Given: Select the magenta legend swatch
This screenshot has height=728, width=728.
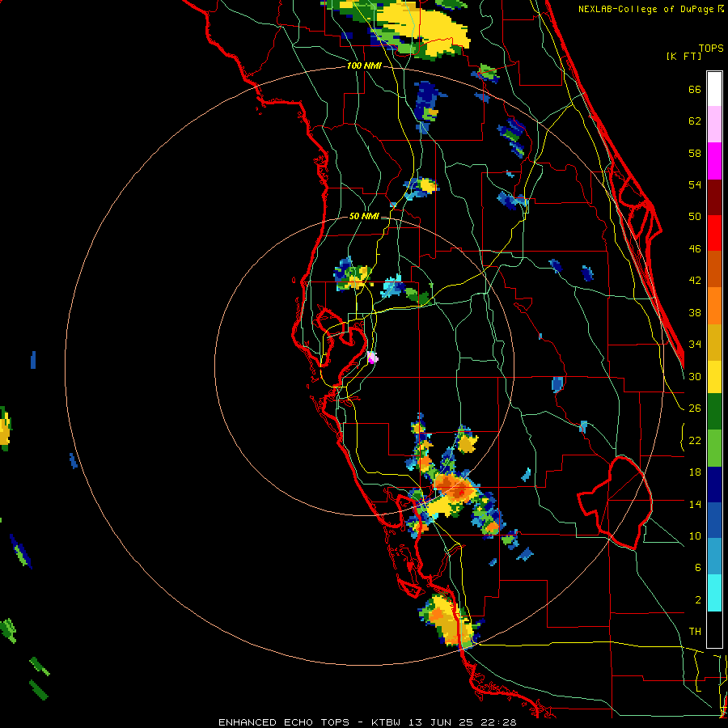Looking at the screenshot, I should point(714,161).
